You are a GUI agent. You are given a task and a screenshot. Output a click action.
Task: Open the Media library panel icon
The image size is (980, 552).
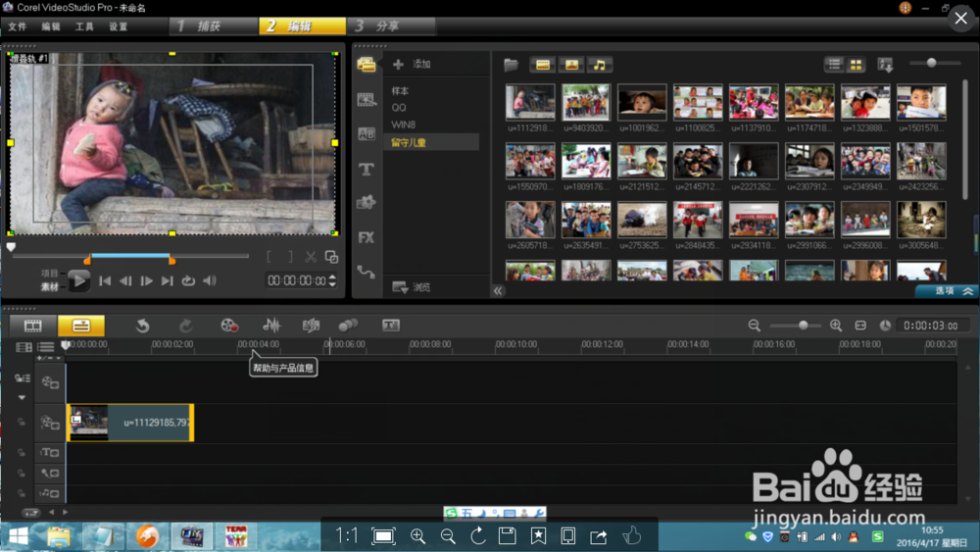click(x=367, y=65)
